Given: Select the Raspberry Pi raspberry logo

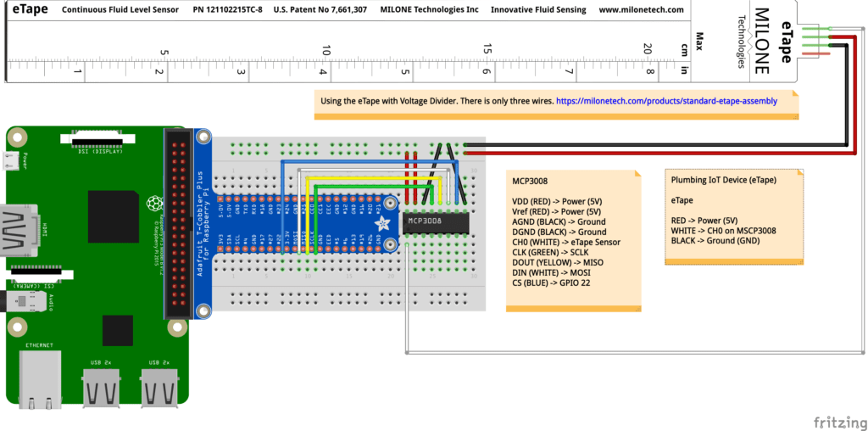Looking at the screenshot, I should tap(154, 204).
